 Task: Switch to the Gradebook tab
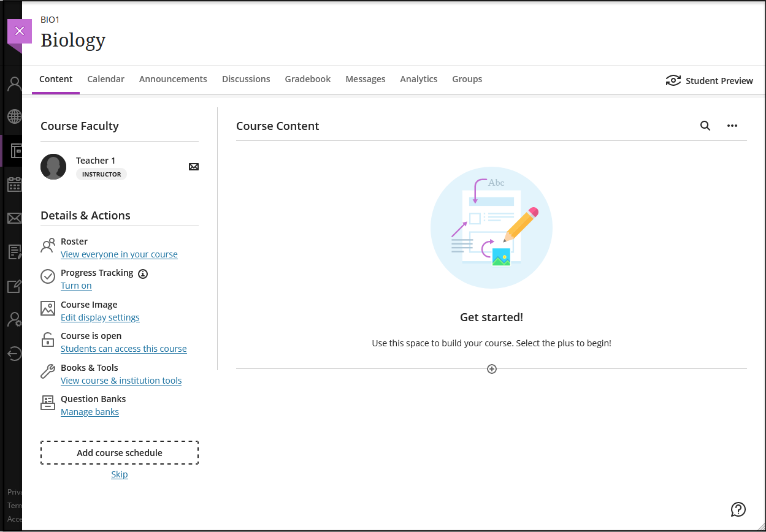coord(307,79)
